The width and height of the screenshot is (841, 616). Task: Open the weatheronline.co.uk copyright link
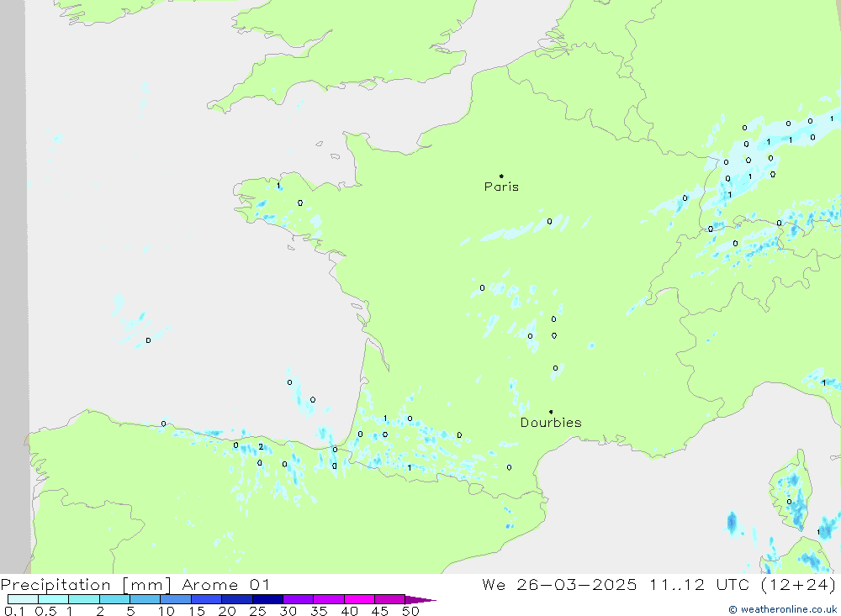pos(782,609)
